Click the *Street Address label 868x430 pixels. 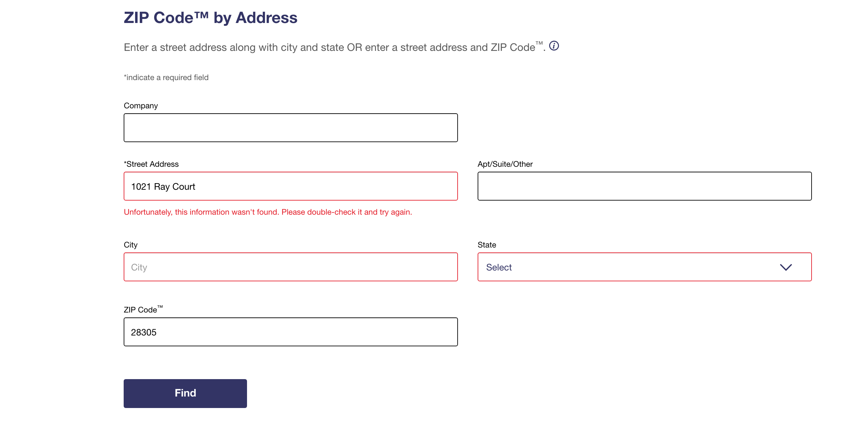(x=151, y=164)
